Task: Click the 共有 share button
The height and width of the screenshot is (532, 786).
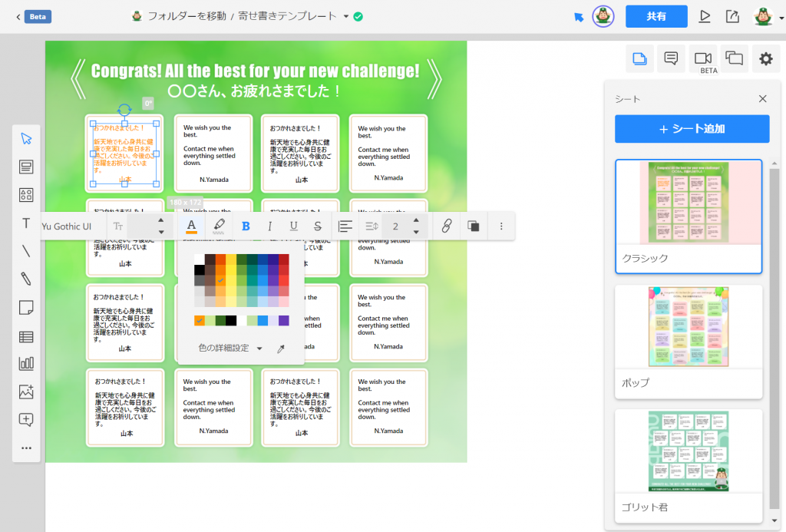Action: click(x=656, y=16)
